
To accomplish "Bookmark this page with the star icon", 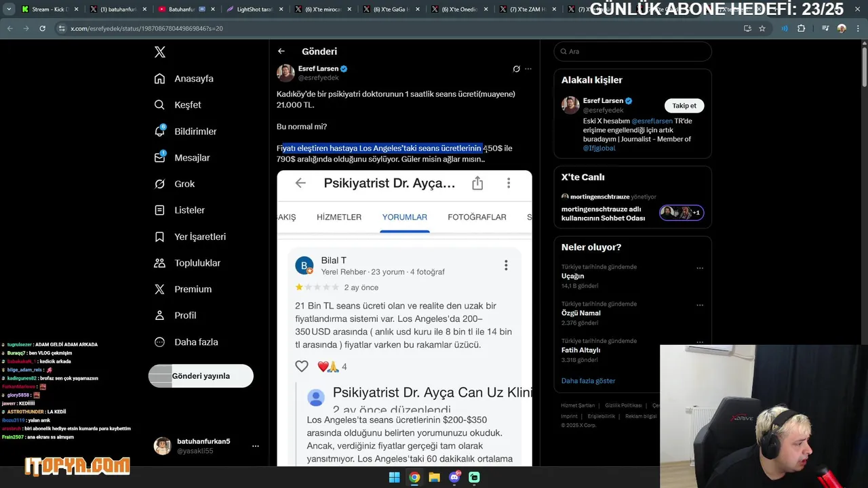I will point(762,28).
